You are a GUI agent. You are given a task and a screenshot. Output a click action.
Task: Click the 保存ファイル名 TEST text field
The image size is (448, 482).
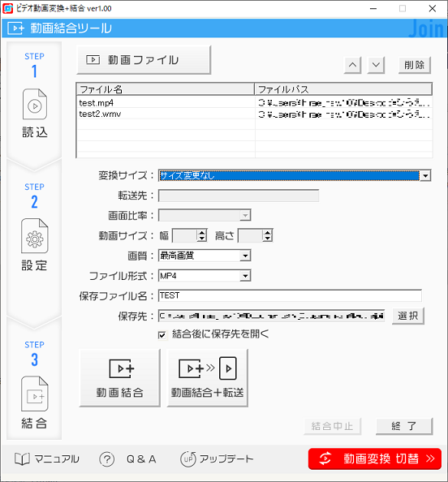[290, 295]
